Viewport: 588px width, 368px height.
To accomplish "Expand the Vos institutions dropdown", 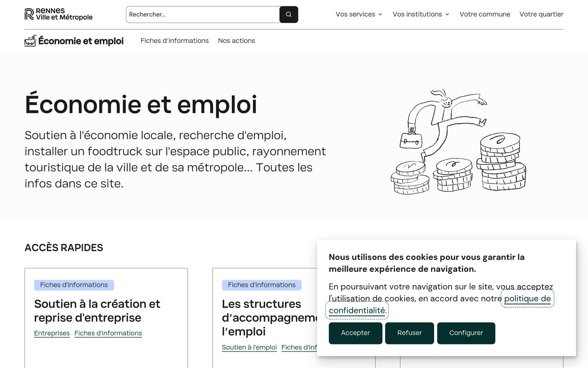I will pyautogui.click(x=420, y=14).
